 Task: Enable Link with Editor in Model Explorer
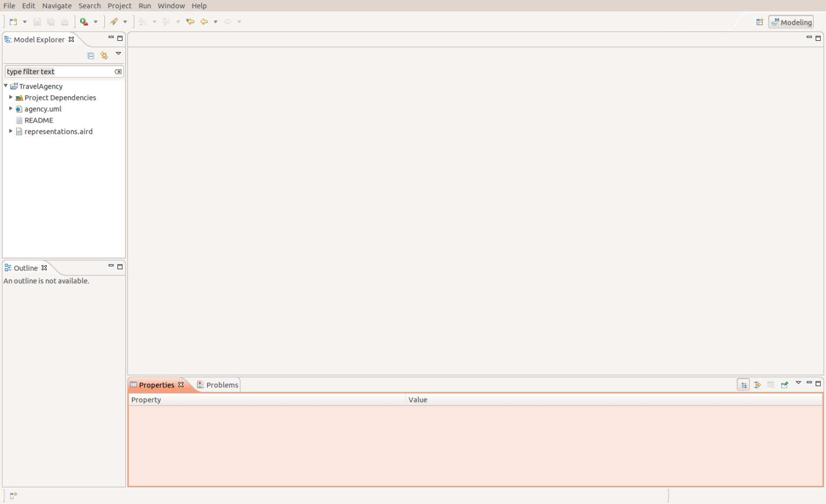pyautogui.click(x=104, y=55)
